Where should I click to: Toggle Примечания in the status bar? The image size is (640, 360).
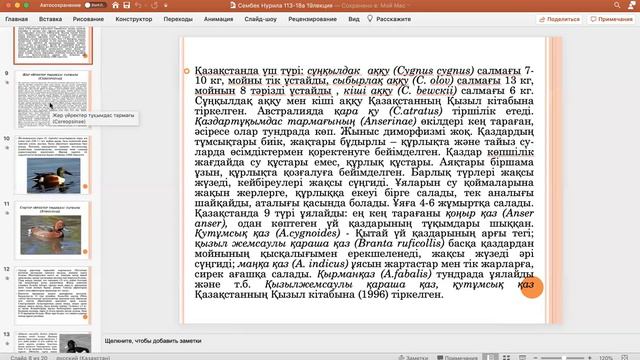pyautogui.click(x=457, y=358)
